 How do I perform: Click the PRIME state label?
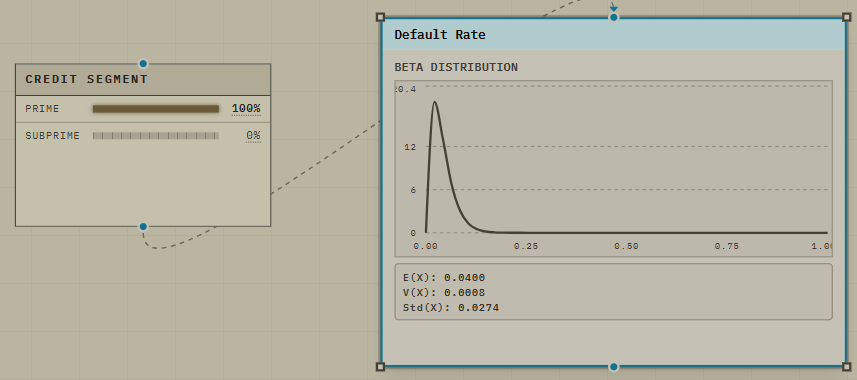click(x=42, y=109)
